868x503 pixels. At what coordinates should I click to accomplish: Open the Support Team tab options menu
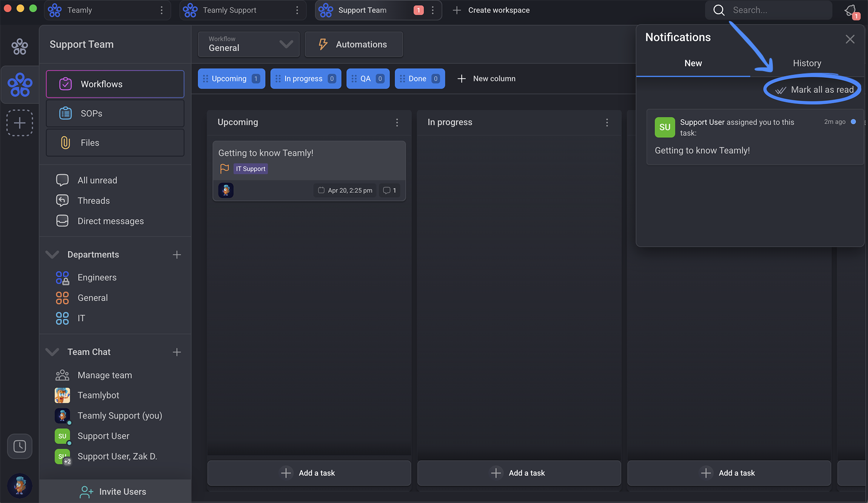tap(433, 10)
